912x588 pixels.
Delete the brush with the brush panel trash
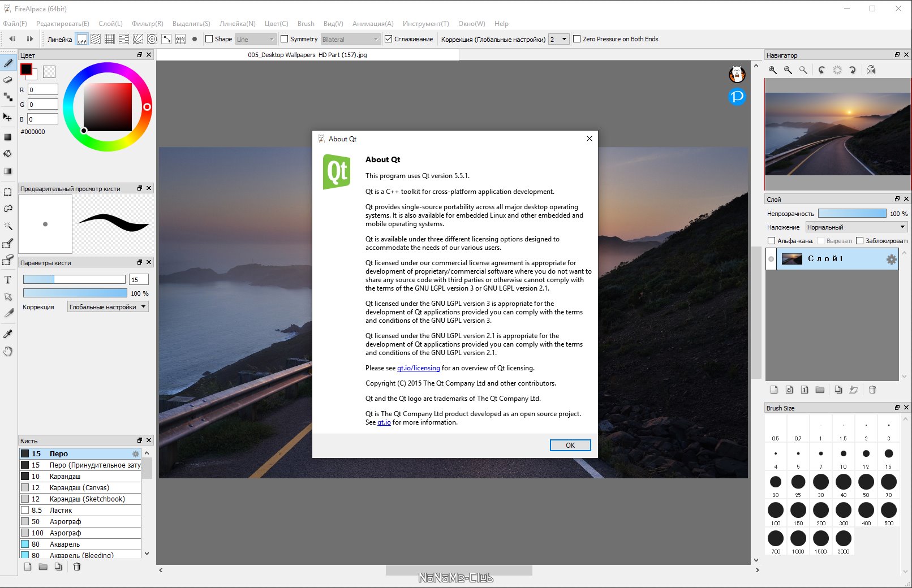pos(77,567)
